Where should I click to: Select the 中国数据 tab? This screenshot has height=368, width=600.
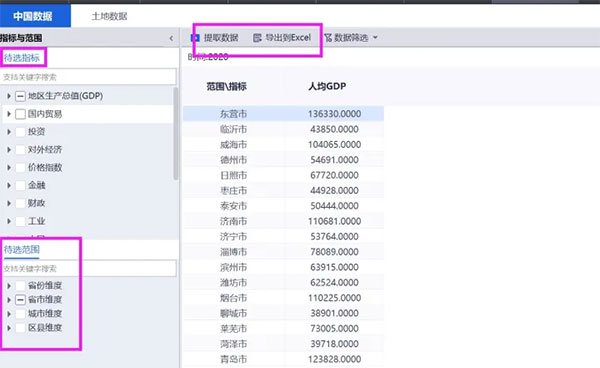coord(33,16)
